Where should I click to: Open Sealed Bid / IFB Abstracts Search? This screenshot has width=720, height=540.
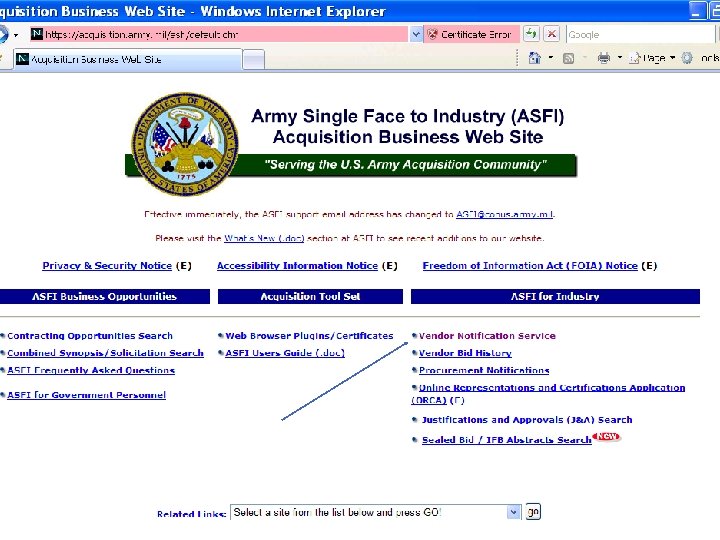(x=506, y=440)
